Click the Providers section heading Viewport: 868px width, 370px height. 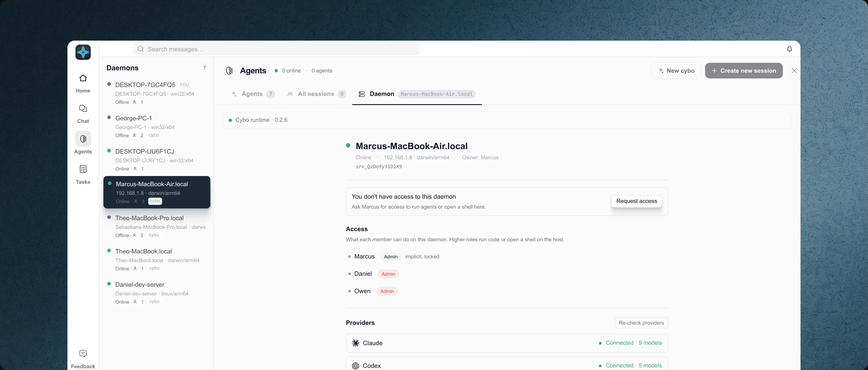coord(360,322)
